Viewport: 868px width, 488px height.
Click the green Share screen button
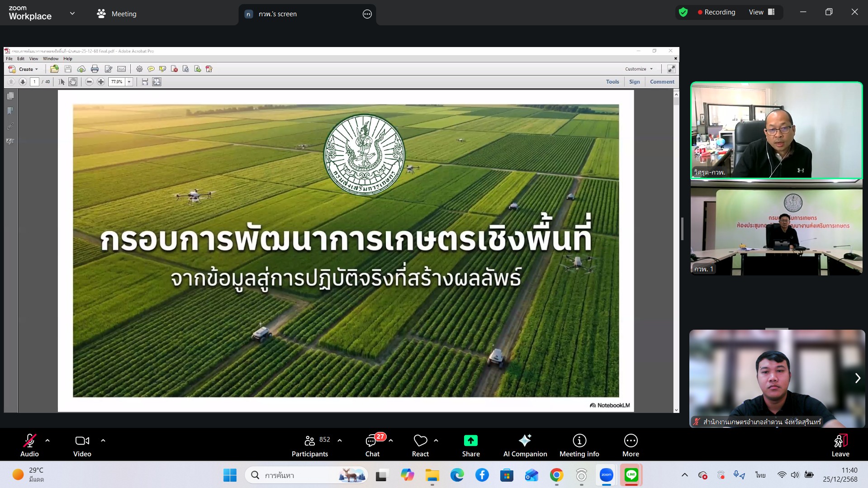tap(470, 445)
